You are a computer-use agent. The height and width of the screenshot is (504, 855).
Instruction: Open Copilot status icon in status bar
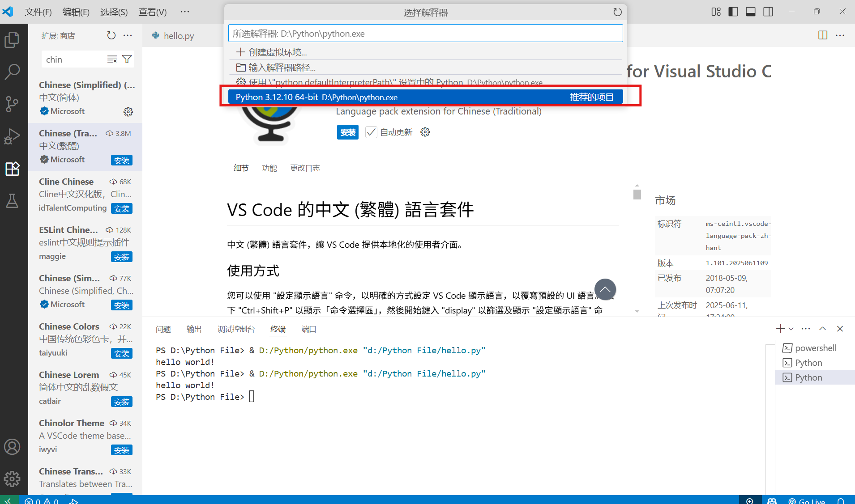coord(772,500)
